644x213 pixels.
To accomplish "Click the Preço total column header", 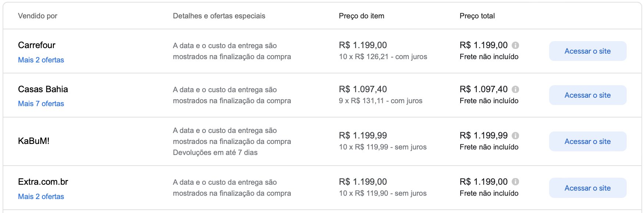I will coord(477,16).
